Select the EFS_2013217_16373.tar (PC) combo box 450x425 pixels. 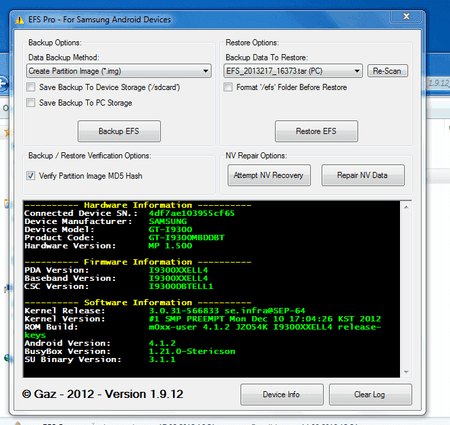[293, 71]
